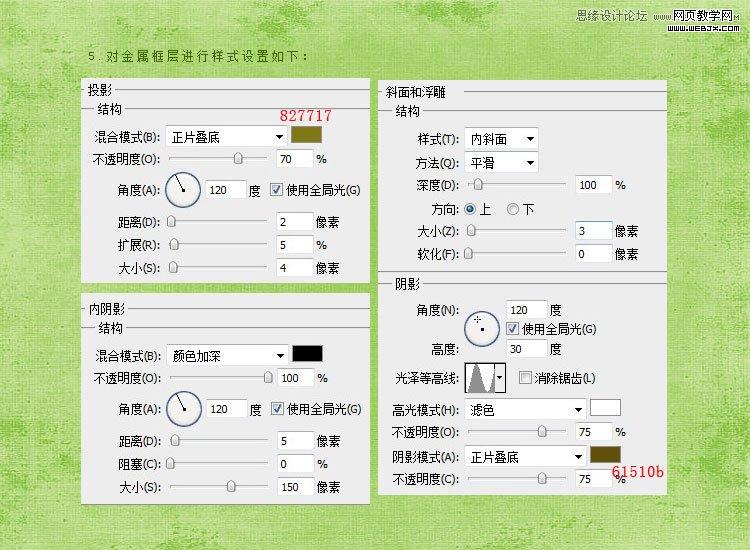
Task: Click Inner Shadow opacity slider handle
Action: pyautogui.click(x=268, y=377)
